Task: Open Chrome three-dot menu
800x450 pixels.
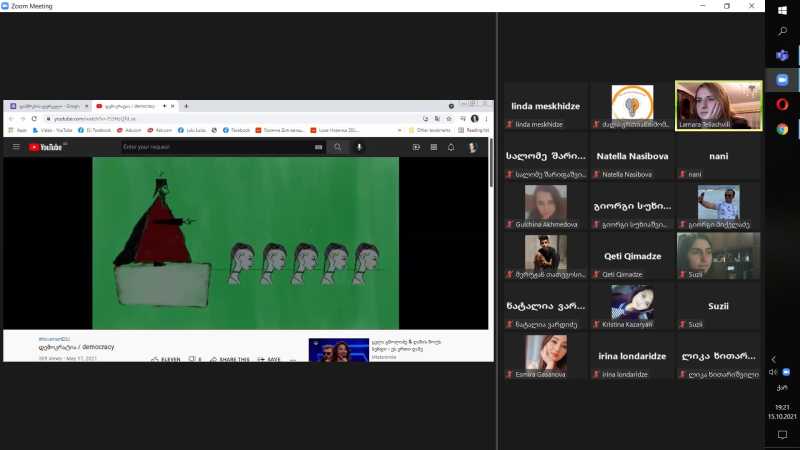Action: coord(486,118)
